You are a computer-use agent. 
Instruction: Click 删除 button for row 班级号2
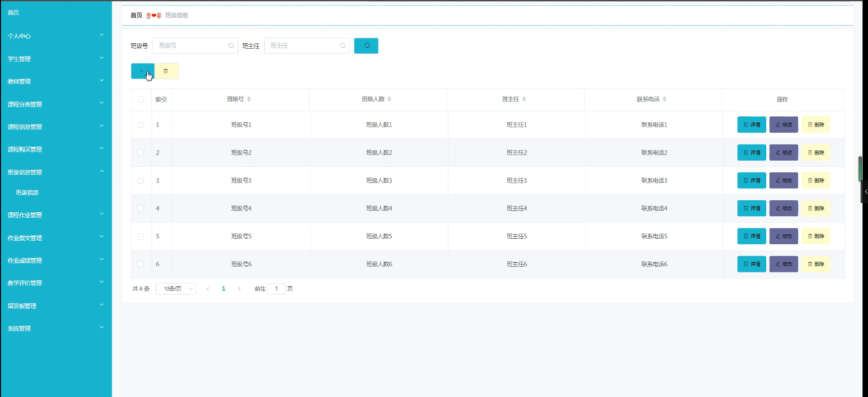(815, 153)
